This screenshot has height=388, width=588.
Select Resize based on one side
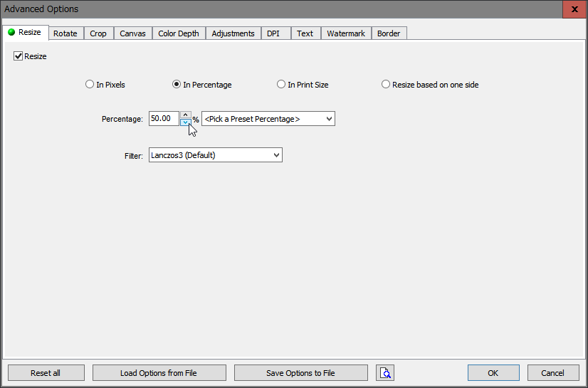point(386,85)
